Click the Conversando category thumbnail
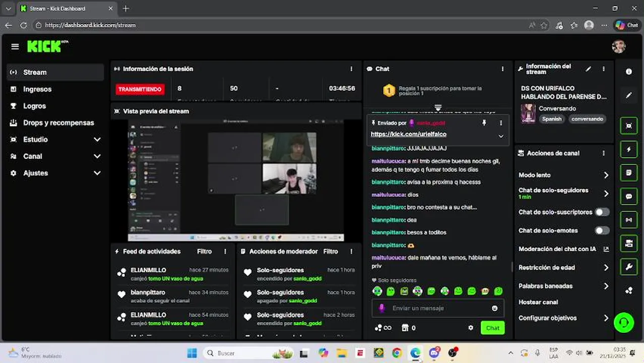The width and height of the screenshot is (644, 363). (528, 114)
